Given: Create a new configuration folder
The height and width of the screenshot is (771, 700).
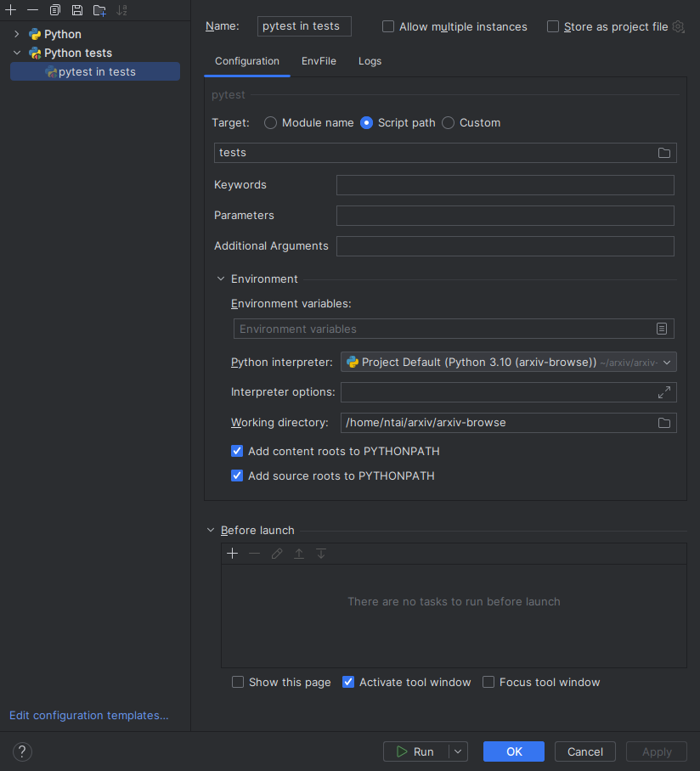Looking at the screenshot, I should (x=100, y=10).
